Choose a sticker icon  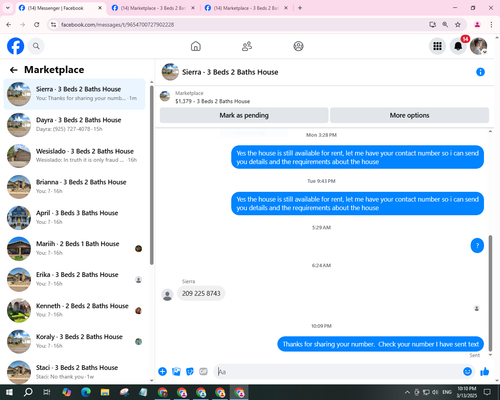coord(190,371)
